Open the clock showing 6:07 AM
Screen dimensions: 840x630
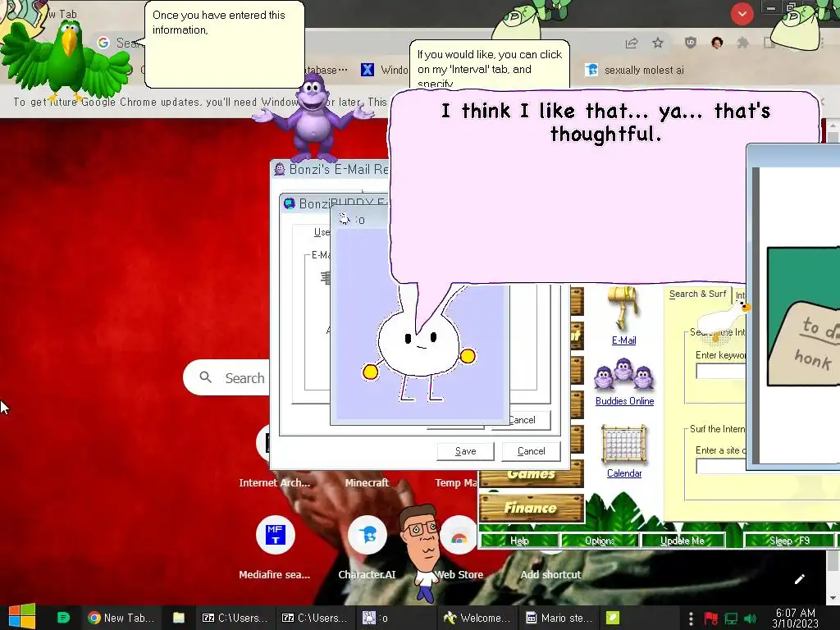(x=795, y=619)
